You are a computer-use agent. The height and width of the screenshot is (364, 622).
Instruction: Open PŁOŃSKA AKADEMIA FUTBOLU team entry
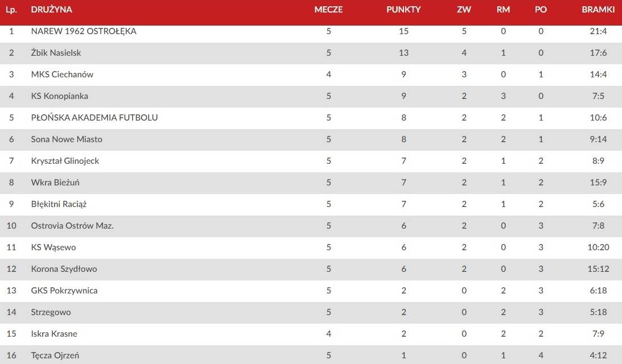94,117
